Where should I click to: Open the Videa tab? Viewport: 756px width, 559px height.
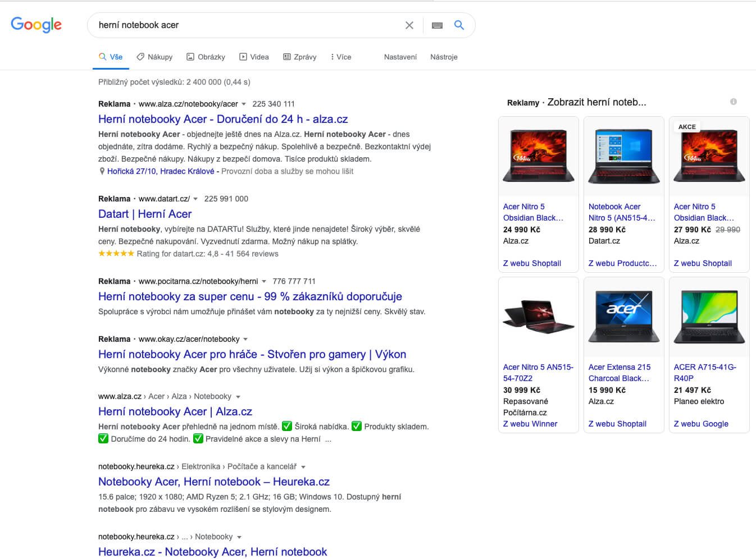click(254, 57)
